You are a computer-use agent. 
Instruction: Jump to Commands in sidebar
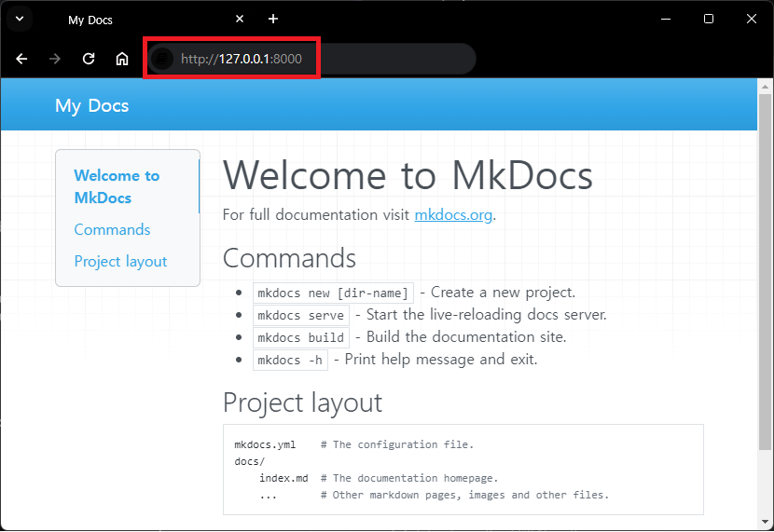[112, 230]
